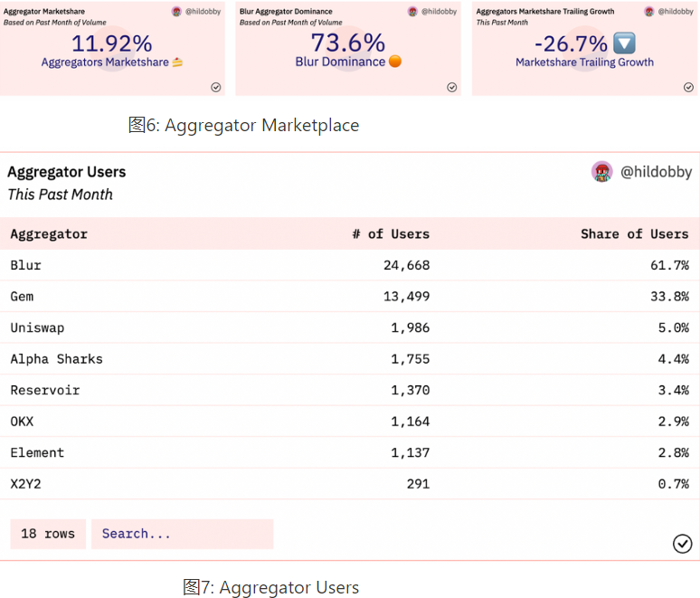The width and height of the screenshot is (700, 598).
Task: Click the checkmark icon in Trailing Growth card
Action: (x=688, y=87)
